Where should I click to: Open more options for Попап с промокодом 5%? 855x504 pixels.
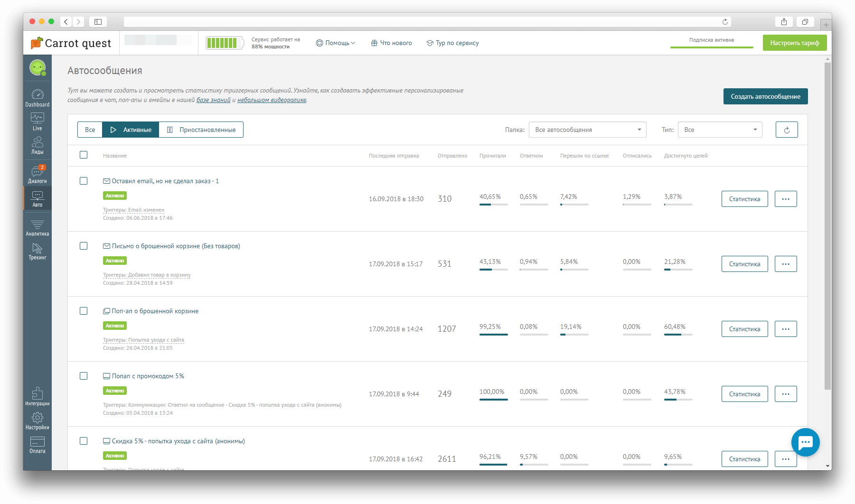[786, 394]
